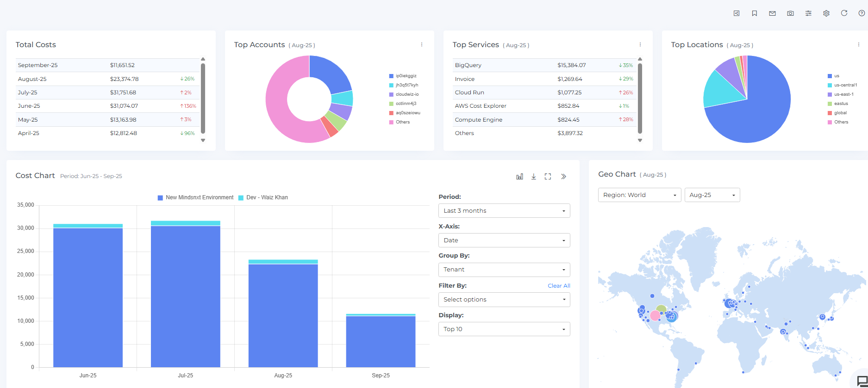The image size is (868, 388).
Task: Open Top Services three-dot menu
Action: [x=640, y=45]
